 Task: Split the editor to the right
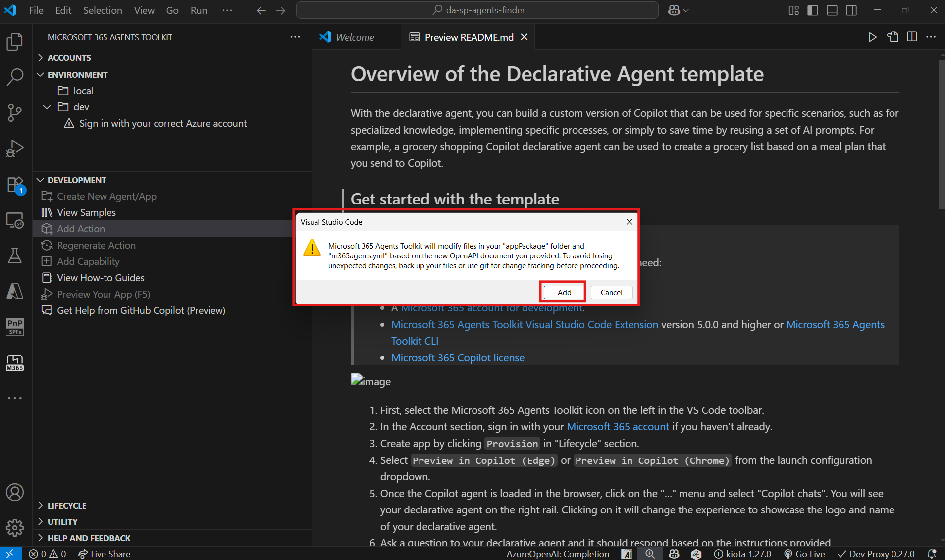coord(912,37)
